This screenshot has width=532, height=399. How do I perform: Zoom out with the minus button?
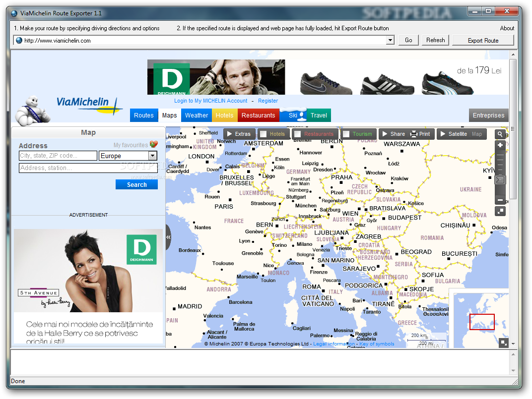(x=500, y=200)
